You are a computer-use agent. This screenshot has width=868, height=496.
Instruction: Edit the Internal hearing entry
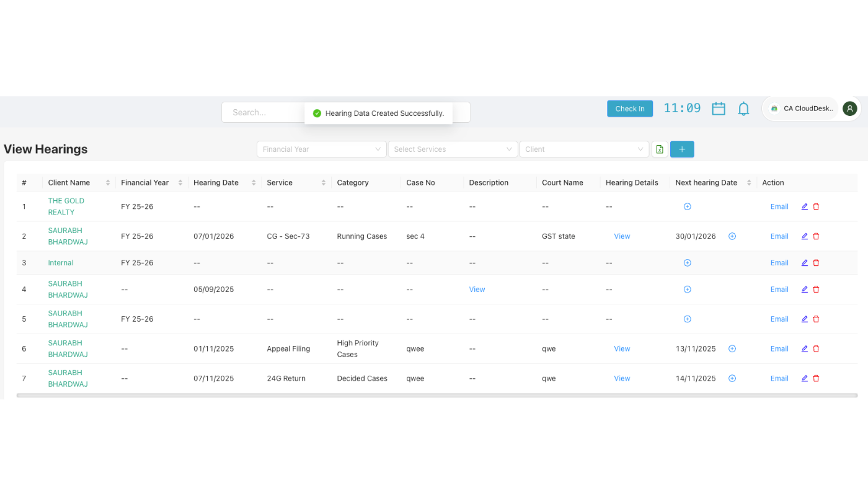804,262
